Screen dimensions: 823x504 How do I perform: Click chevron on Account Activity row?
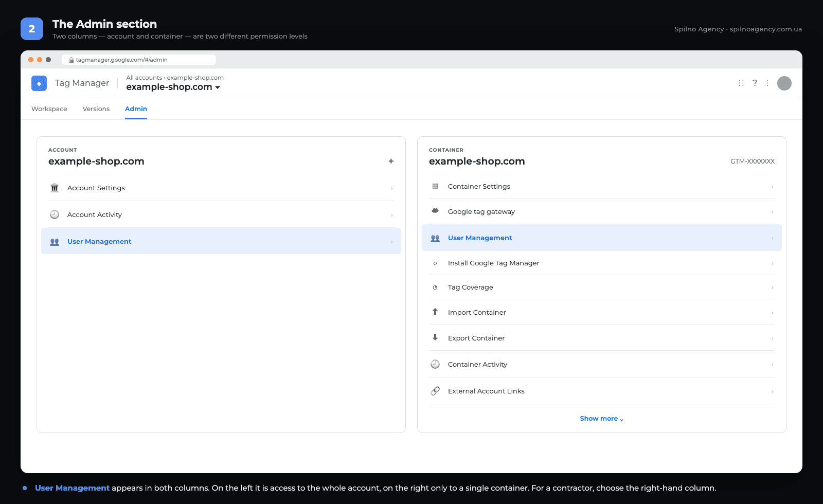pyautogui.click(x=392, y=215)
